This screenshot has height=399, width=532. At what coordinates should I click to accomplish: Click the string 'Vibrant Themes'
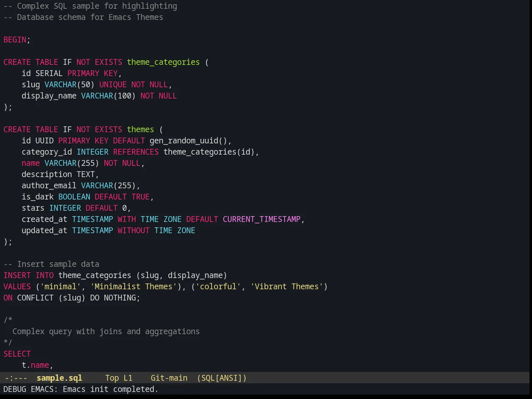(287, 286)
